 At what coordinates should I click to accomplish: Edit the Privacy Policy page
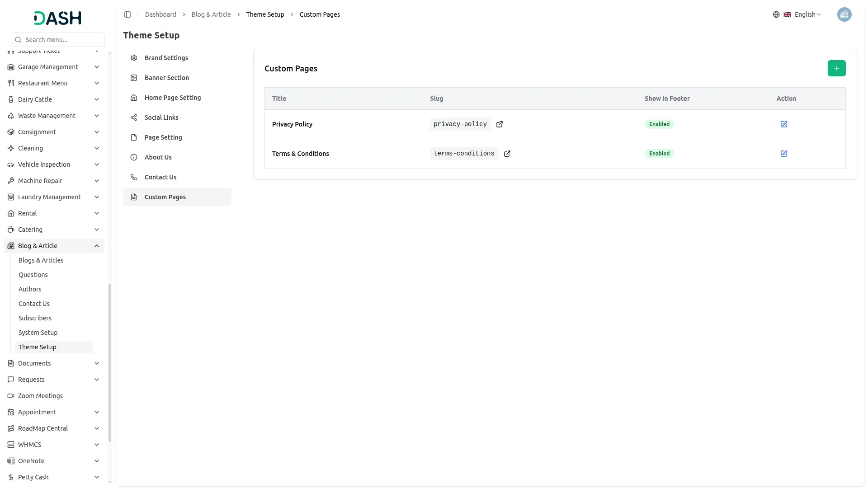pyautogui.click(x=784, y=124)
